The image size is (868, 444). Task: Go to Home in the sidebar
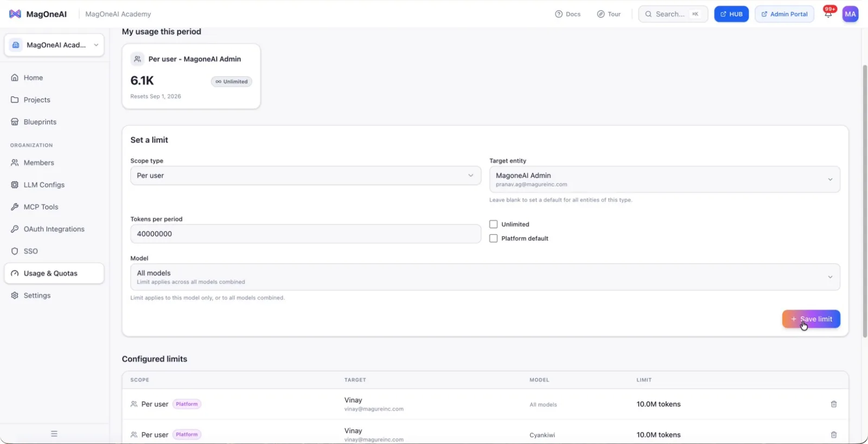(54, 78)
